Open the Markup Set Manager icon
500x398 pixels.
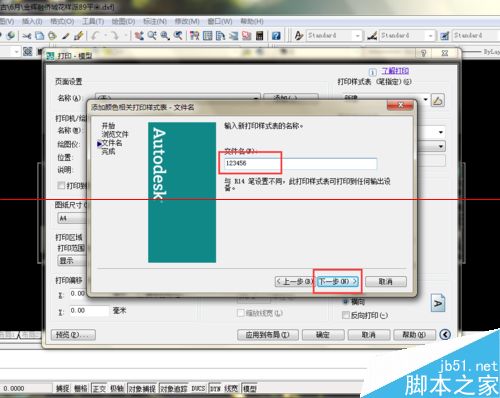click(247, 36)
